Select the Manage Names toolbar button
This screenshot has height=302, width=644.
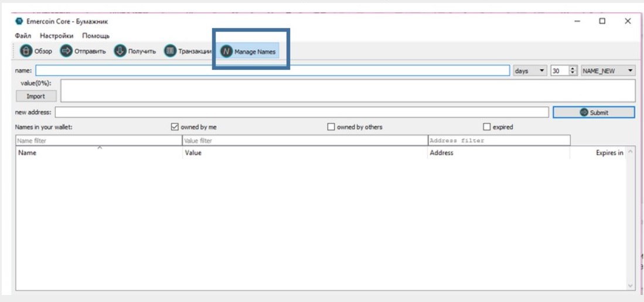pos(248,52)
